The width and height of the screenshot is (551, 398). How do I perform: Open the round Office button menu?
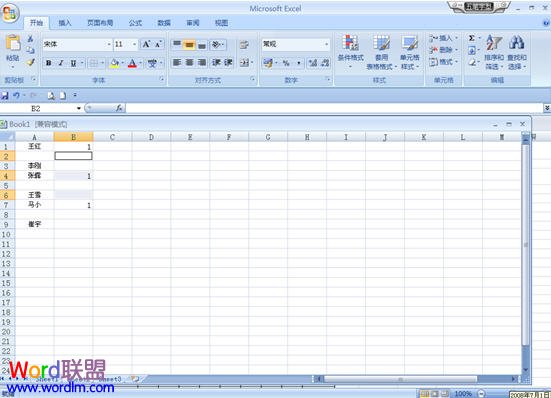(x=10, y=13)
